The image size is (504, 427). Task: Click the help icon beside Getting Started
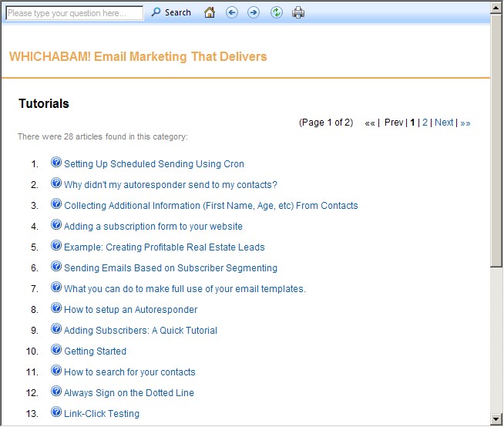pyautogui.click(x=56, y=349)
